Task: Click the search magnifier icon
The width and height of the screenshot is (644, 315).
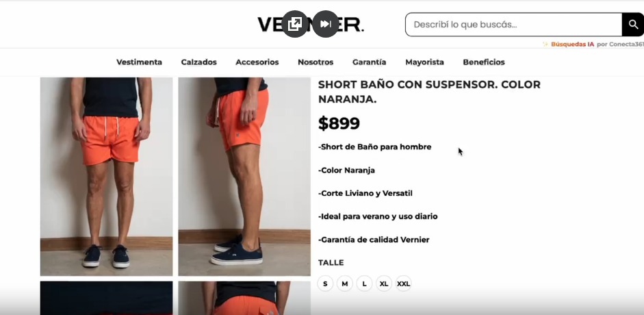Action: point(633,25)
